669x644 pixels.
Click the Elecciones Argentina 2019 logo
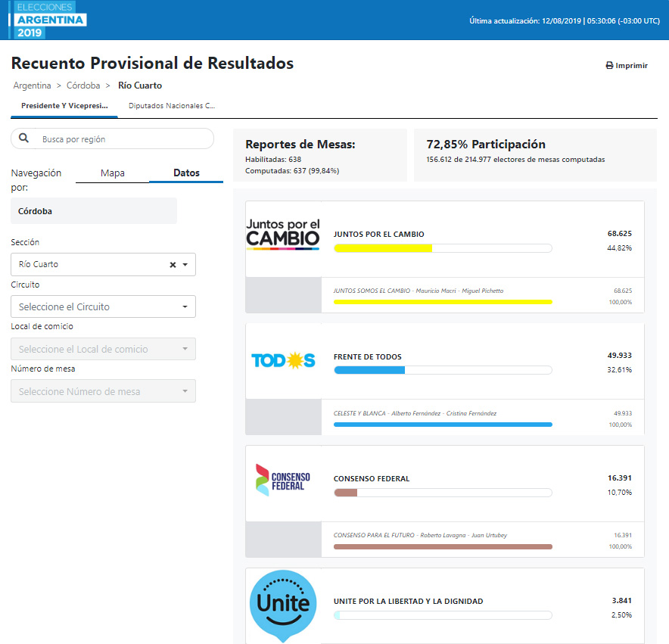(48, 20)
